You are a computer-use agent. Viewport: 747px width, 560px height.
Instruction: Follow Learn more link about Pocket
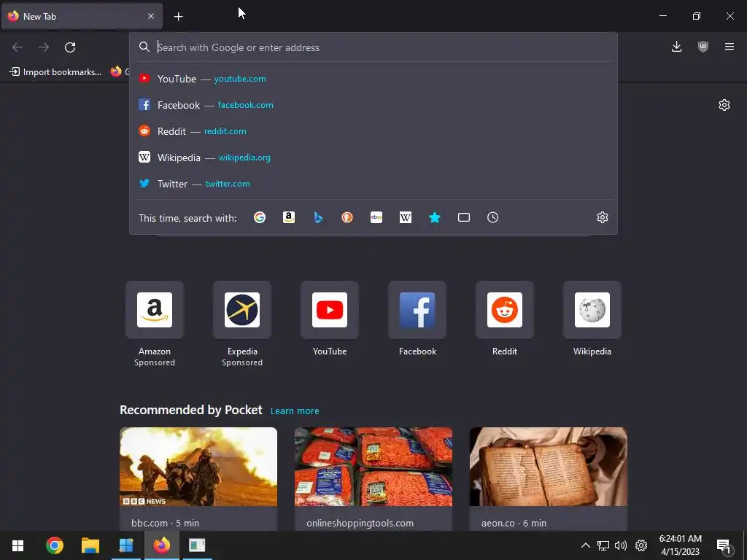[x=295, y=411]
